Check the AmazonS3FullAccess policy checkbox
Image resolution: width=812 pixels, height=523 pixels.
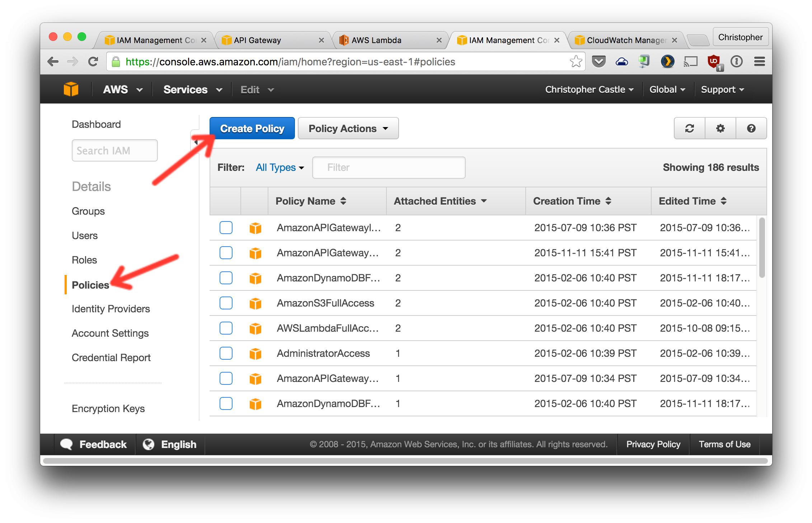(226, 303)
